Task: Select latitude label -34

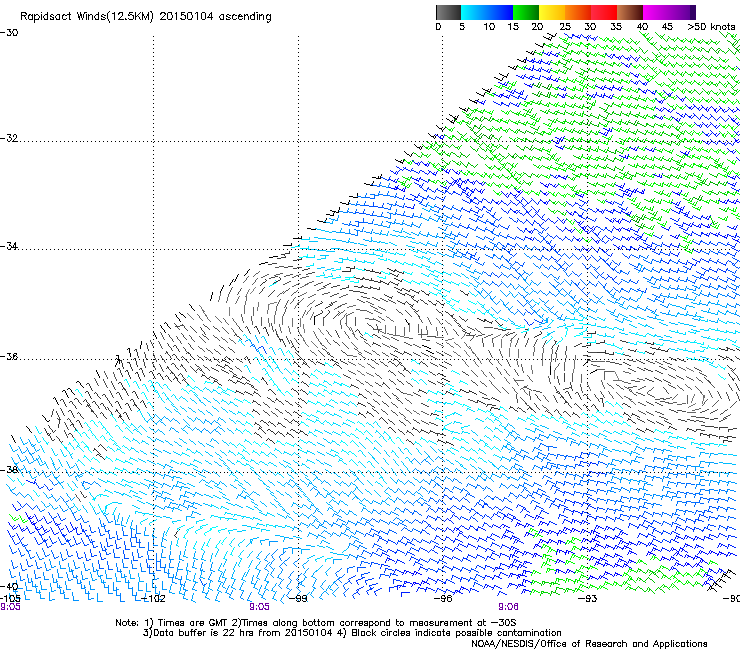Action: tap(9, 246)
